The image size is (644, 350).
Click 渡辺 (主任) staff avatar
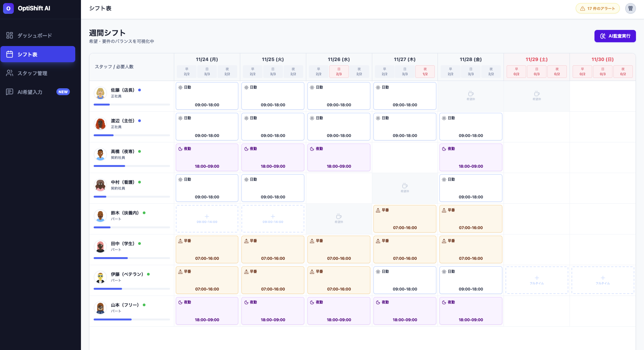click(x=101, y=124)
